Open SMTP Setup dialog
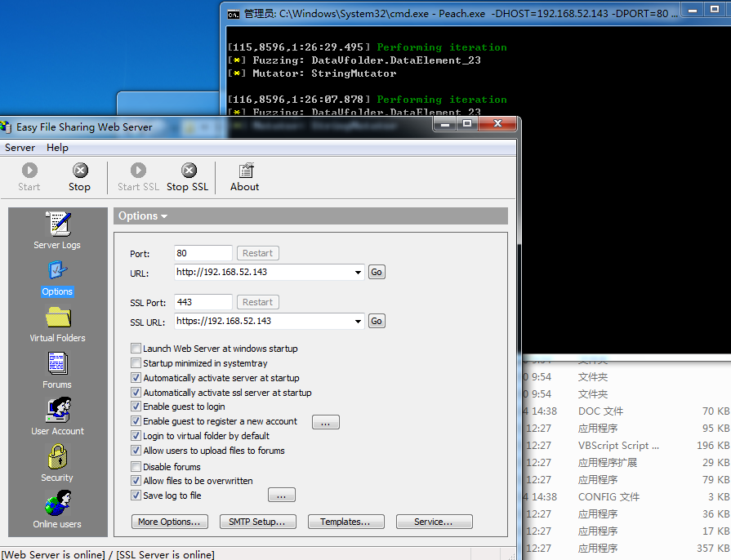The width and height of the screenshot is (731, 560). 258,522
